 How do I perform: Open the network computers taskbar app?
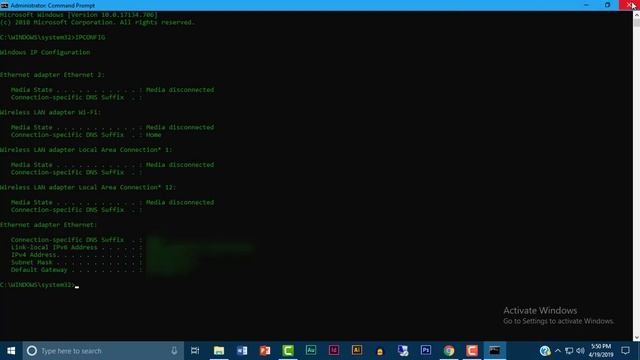pyautogui.click(x=403, y=351)
